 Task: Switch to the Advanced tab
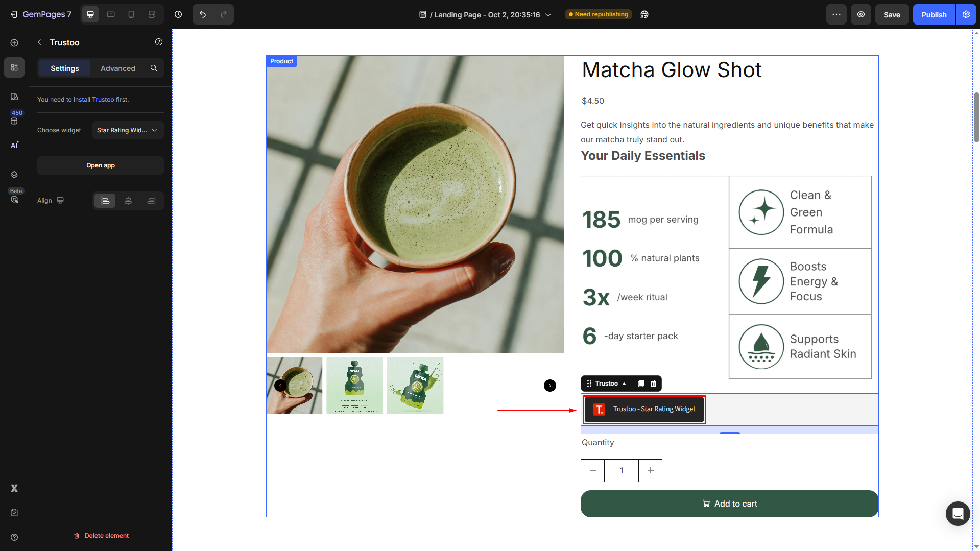[x=117, y=68]
